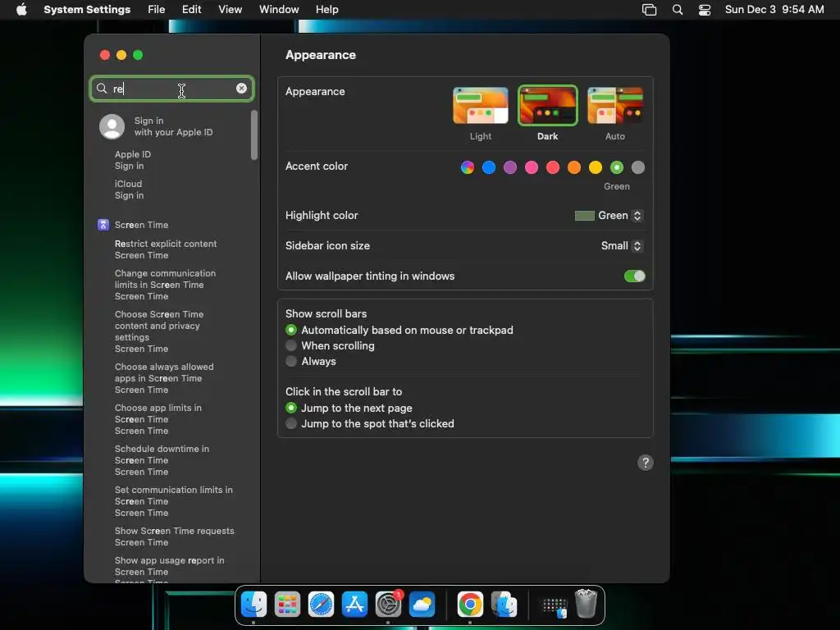Select Always show scroll bars option
This screenshot has width=840, height=630.
point(291,361)
